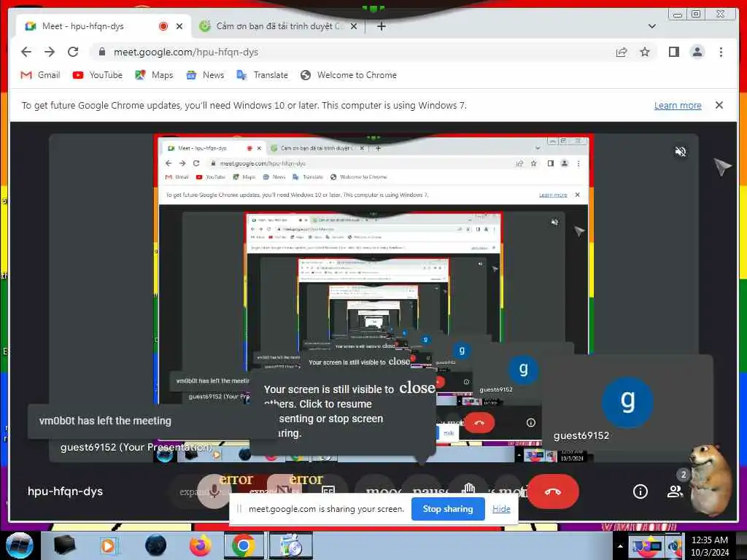Open the disc installer taskbar item
747x560 pixels.
pyautogui.click(x=290, y=545)
